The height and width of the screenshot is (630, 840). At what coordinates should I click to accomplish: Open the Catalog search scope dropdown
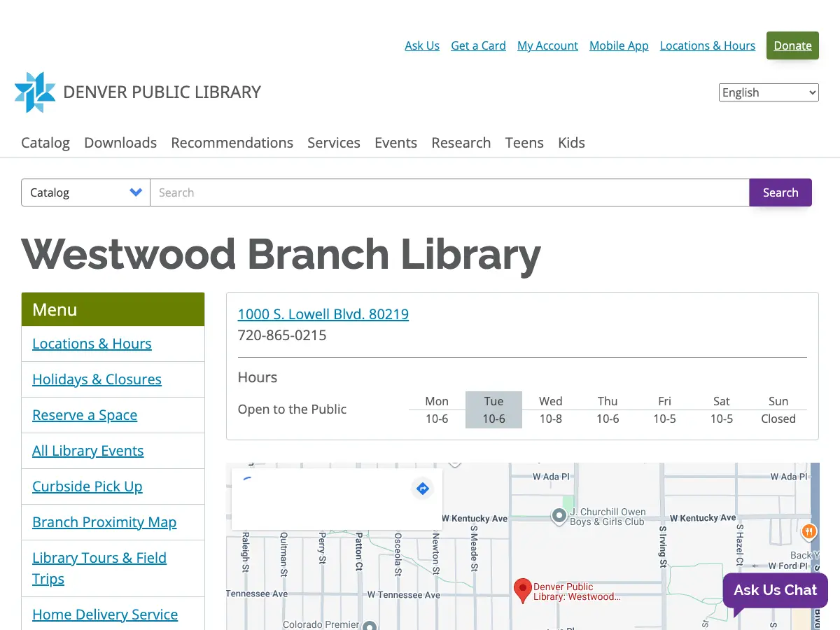tap(85, 192)
